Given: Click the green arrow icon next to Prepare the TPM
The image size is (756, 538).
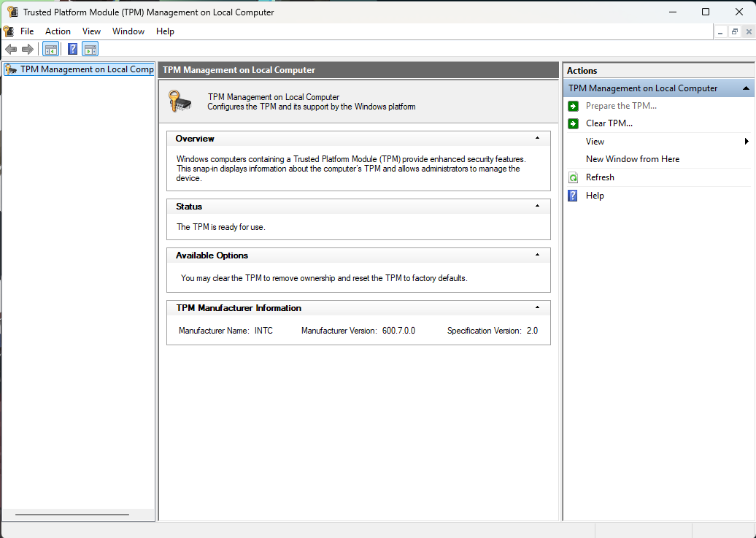Looking at the screenshot, I should tap(573, 106).
